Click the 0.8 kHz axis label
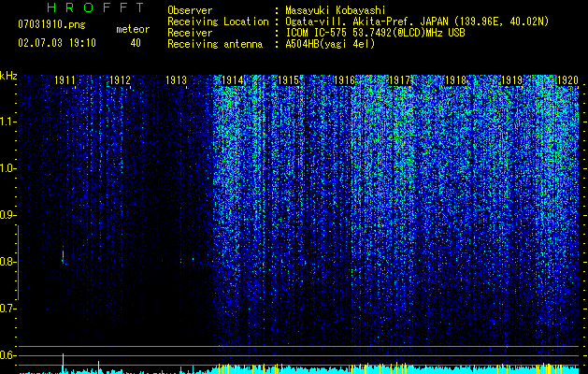 7,262
